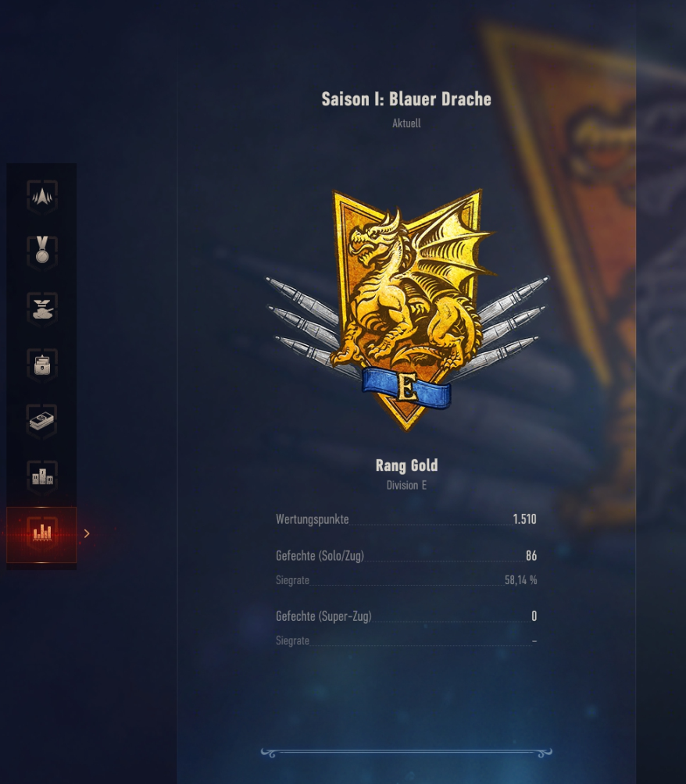Select the Aktuell season label
This screenshot has width=686, height=784.
click(406, 123)
